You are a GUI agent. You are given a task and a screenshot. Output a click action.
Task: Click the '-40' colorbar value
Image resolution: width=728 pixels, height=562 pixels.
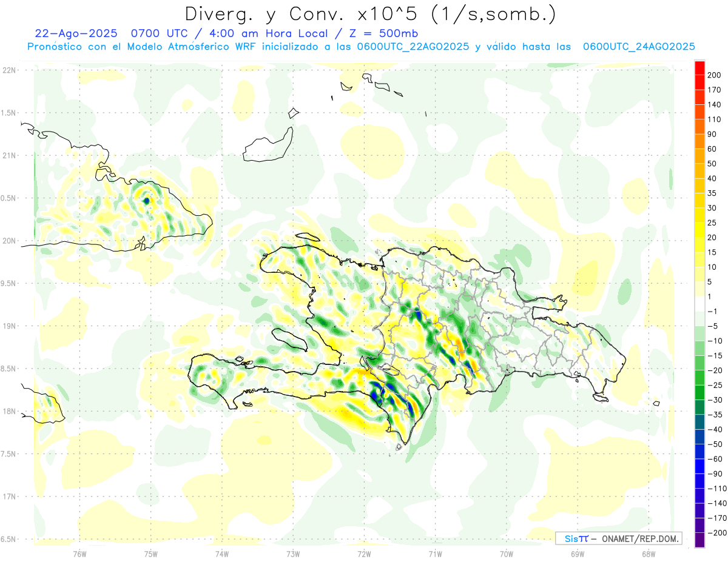[x=716, y=429]
